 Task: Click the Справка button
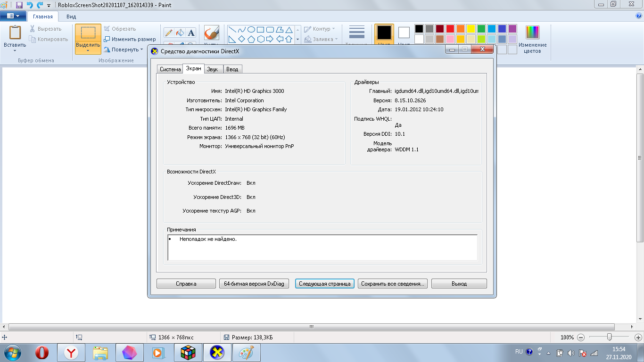[186, 284]
